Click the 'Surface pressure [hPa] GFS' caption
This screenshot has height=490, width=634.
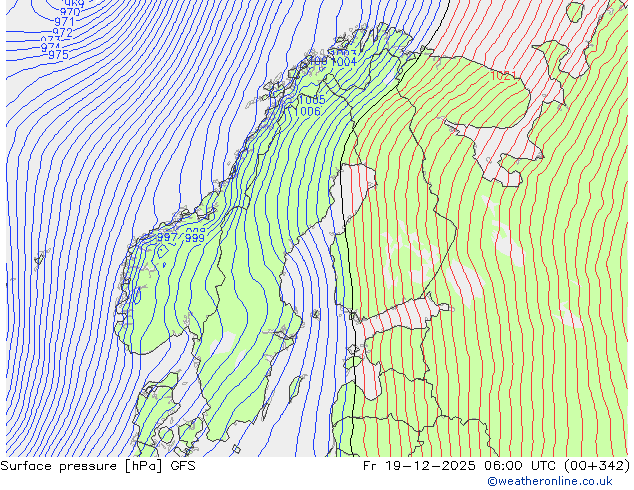pyautogui.click(x=98, y=466)
